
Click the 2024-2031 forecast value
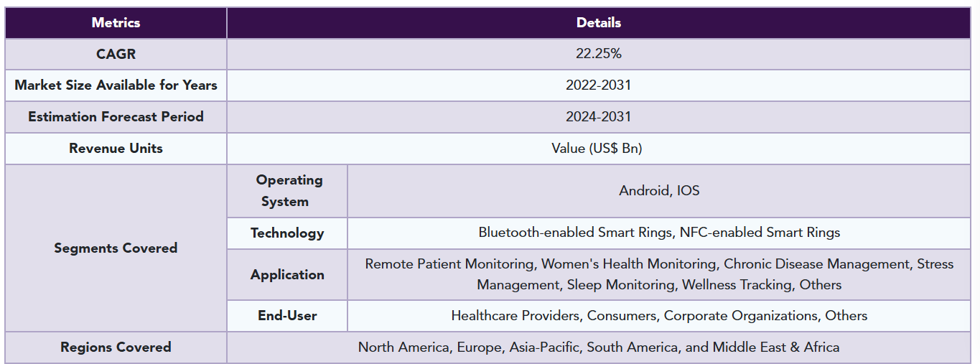[x=598, y=116]
